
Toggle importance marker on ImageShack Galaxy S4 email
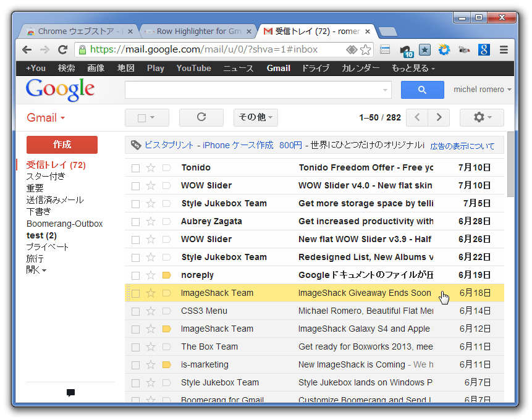167,329
